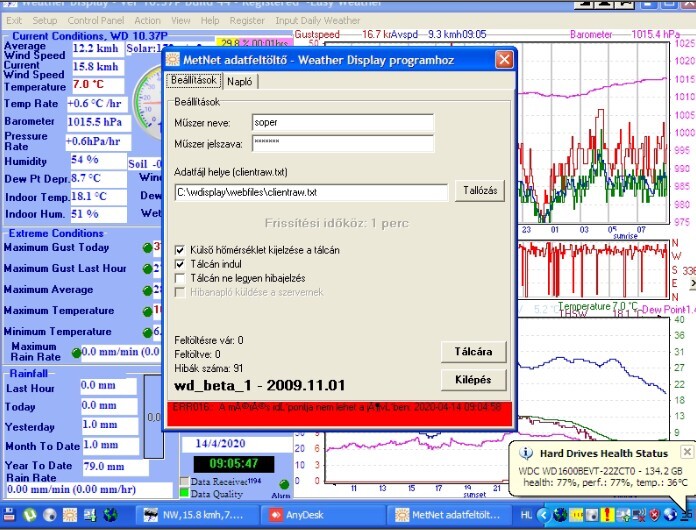Enable 'Tálcán ne legyen hibajelzés' option

click(180, 278)
